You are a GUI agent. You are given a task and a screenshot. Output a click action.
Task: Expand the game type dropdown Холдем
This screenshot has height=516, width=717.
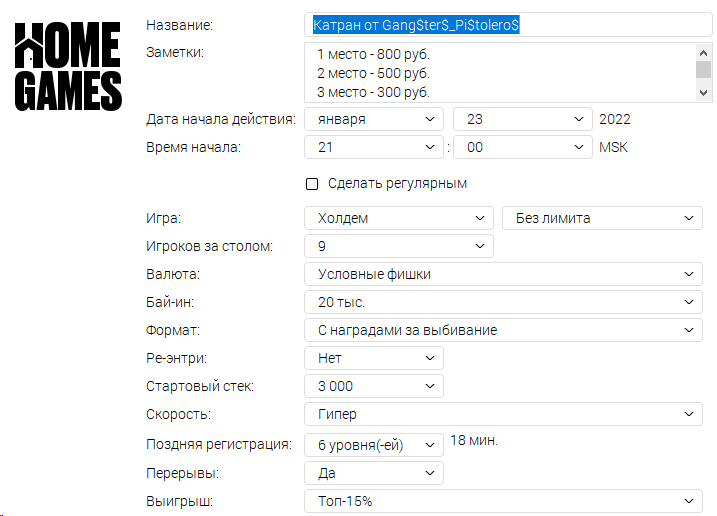(399, 218)
